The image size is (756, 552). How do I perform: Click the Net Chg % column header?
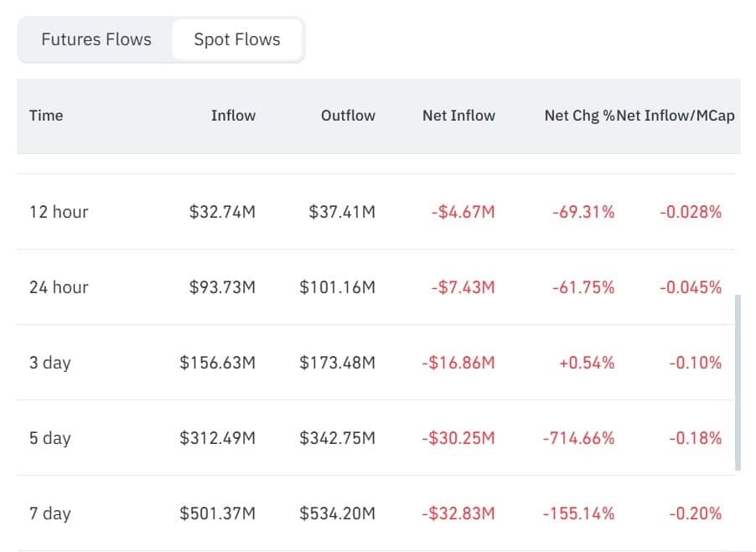[x=579, y=116]
